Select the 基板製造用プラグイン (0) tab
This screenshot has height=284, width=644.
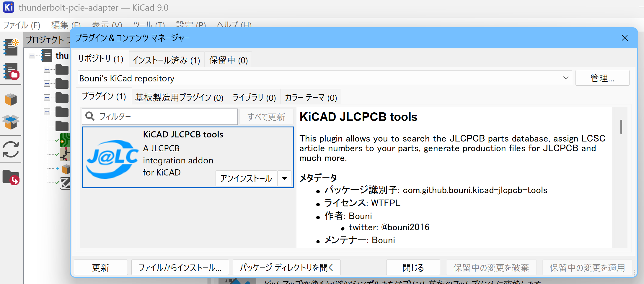179,97
